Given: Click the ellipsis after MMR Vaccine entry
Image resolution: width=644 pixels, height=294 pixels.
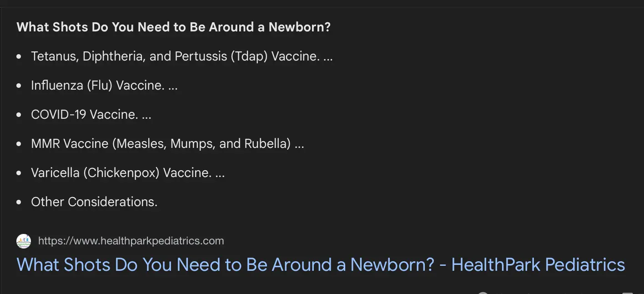Looking at the screenshot, I should tap(299, 144).
